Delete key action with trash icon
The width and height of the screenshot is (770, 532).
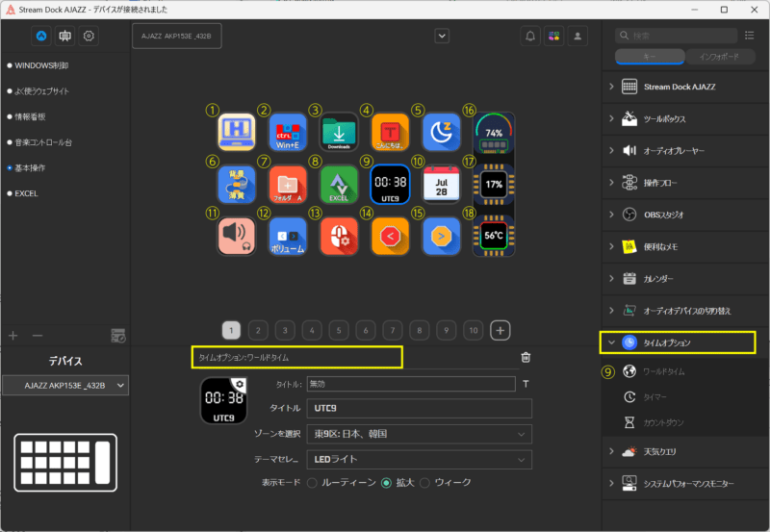[526, 357]
